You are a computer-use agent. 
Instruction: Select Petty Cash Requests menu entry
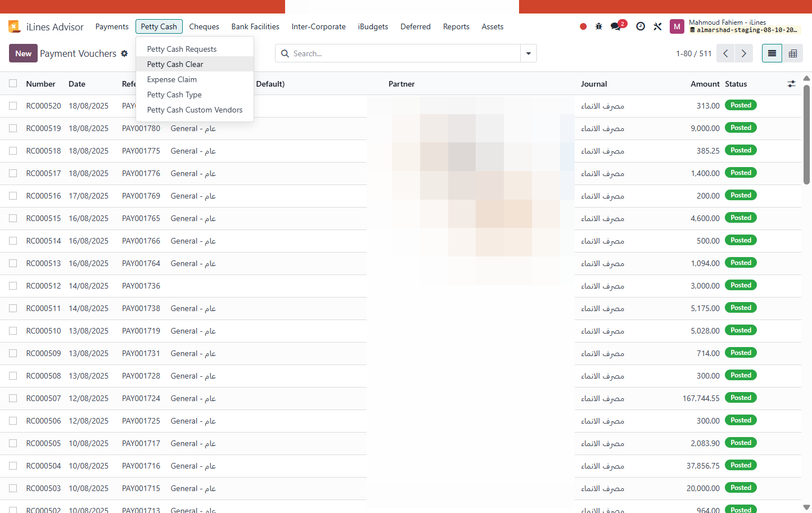click(195, 49)
